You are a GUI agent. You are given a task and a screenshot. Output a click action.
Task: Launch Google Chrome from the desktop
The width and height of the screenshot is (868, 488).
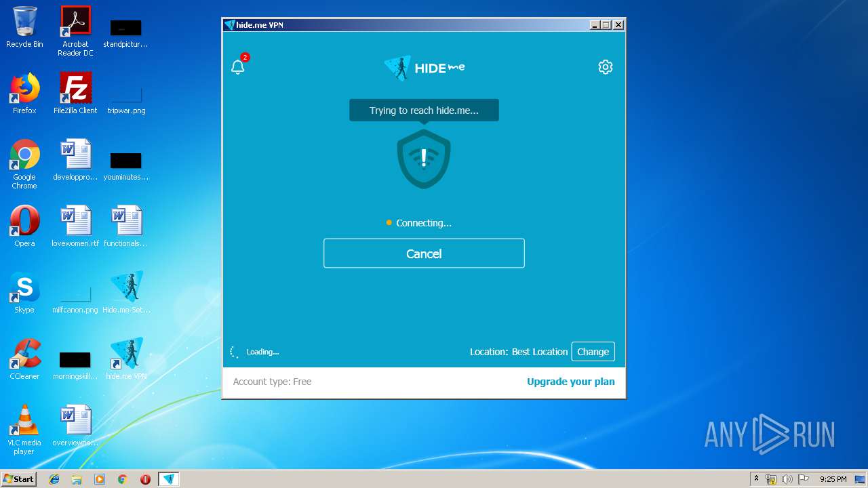point(24,164)
